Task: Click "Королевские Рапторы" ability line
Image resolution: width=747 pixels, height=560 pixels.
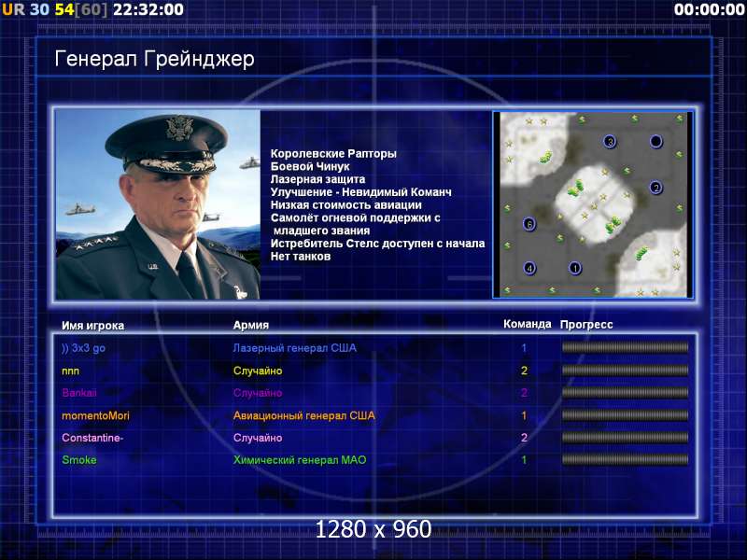Action: point(333,154)
